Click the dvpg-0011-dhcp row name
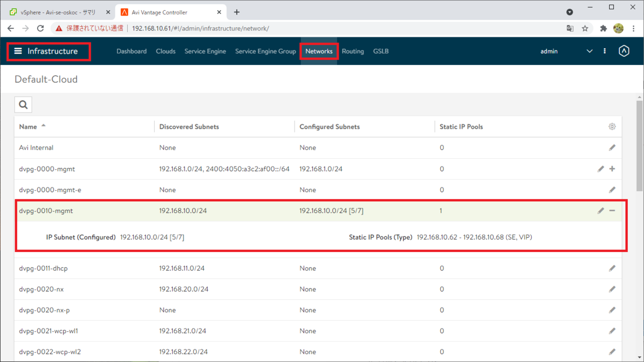The image size is (644, 362). 43,268
